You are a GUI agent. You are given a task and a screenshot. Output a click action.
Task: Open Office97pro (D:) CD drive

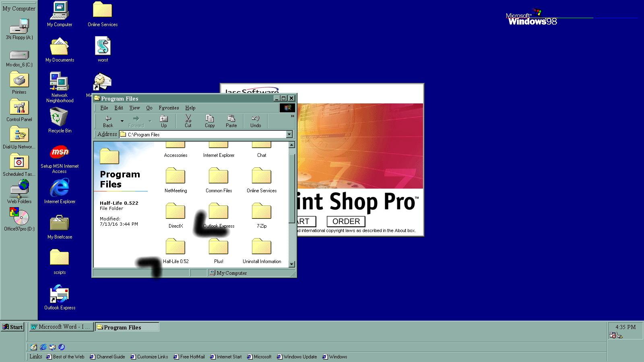(19, 219)
